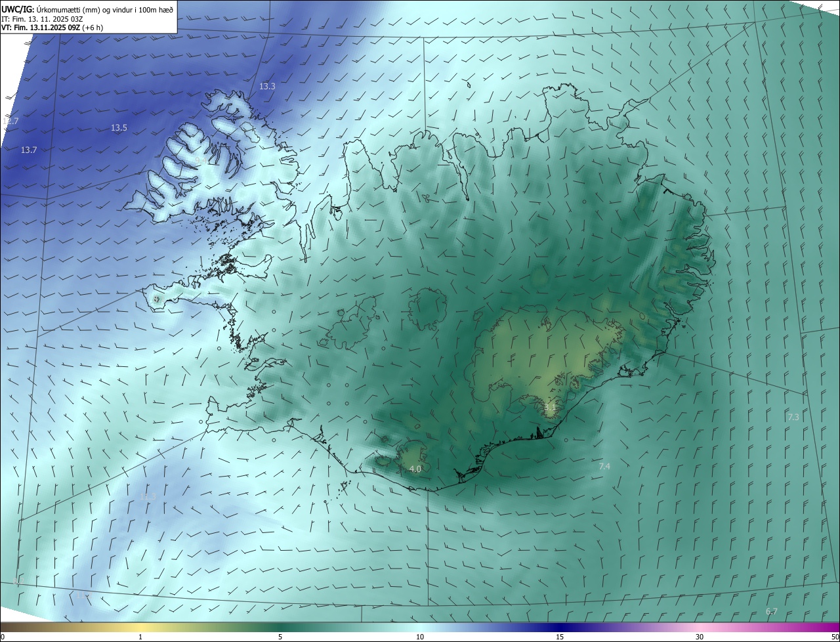This screenshot has height=642, width=840.
Task: Click the 12.7 value label on the map
Action: click(x=10, y=121)
